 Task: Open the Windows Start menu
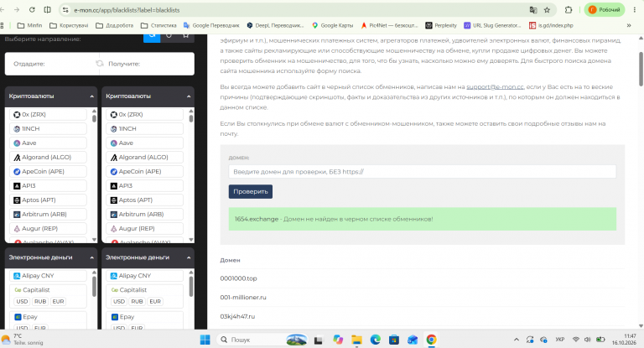click(205, 340)
